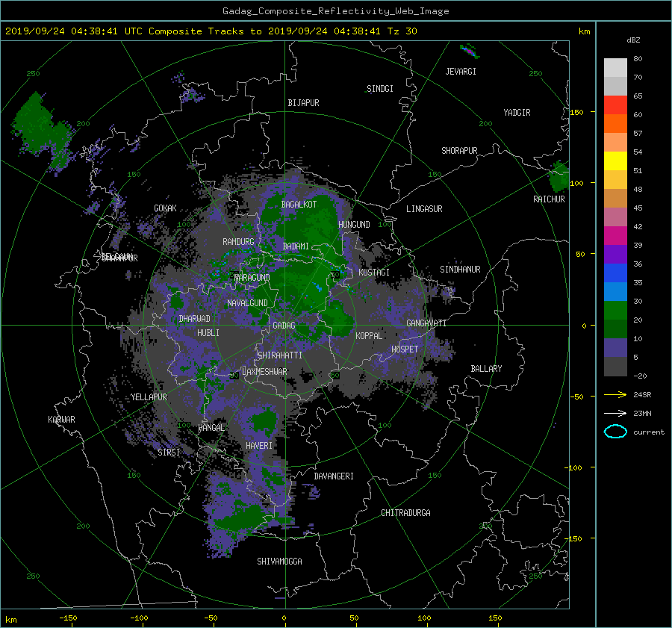Select the JEVARGI label on map

pyautogui.click(x=461, y=71)
